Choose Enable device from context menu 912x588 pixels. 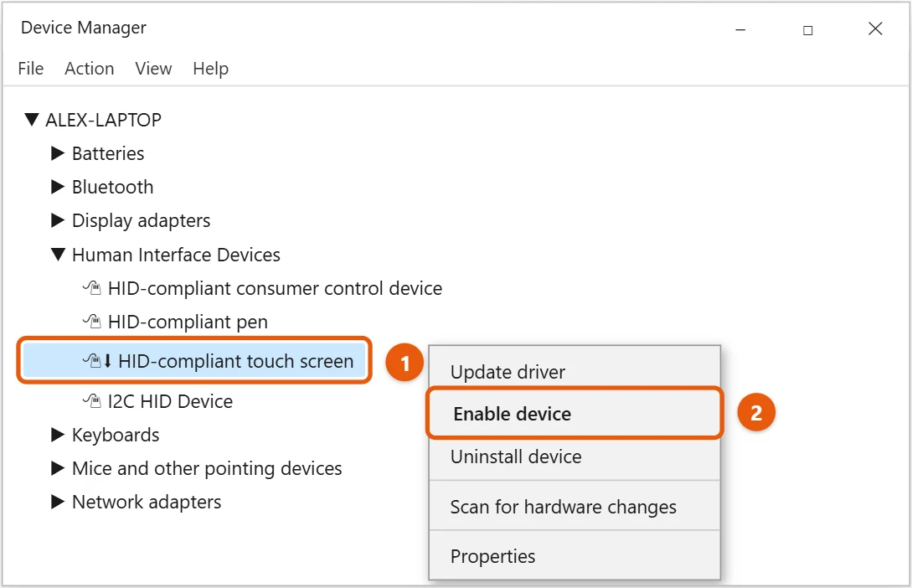tap(575, 414)
